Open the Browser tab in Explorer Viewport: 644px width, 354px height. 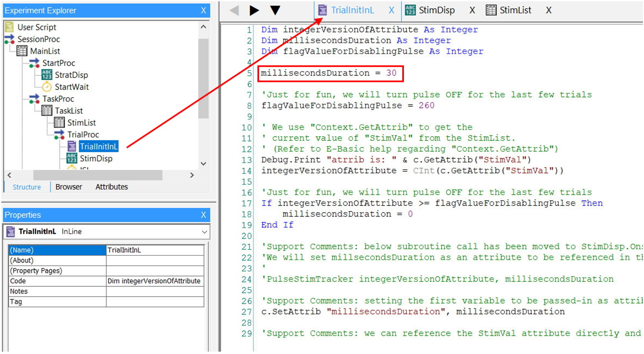pyautogui.click(x=69, y=187)
